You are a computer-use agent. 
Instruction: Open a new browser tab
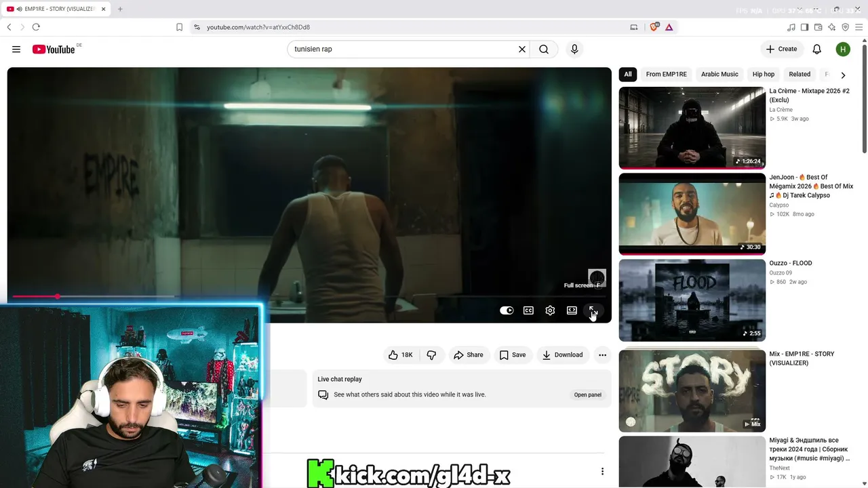(120, 9)
